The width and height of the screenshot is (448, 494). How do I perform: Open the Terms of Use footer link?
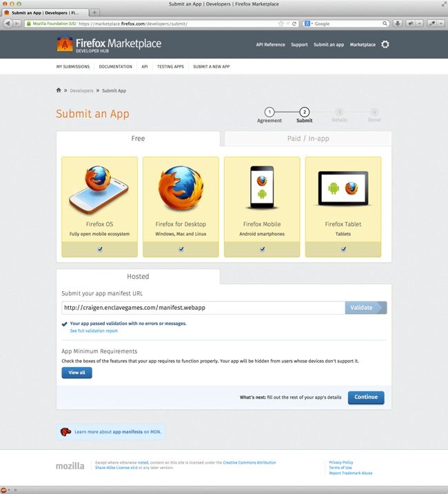pyautogui.click(x=340, y=468)
